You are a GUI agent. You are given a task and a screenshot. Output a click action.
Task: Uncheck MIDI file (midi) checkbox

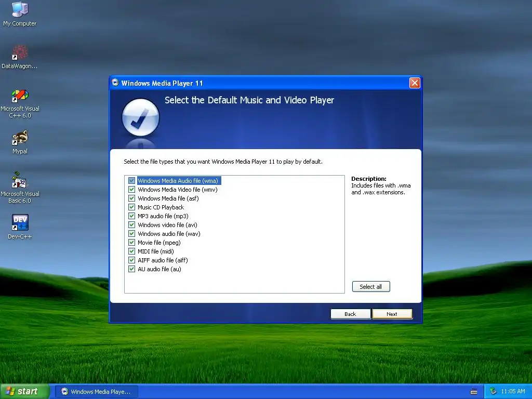tap(131, 251)
